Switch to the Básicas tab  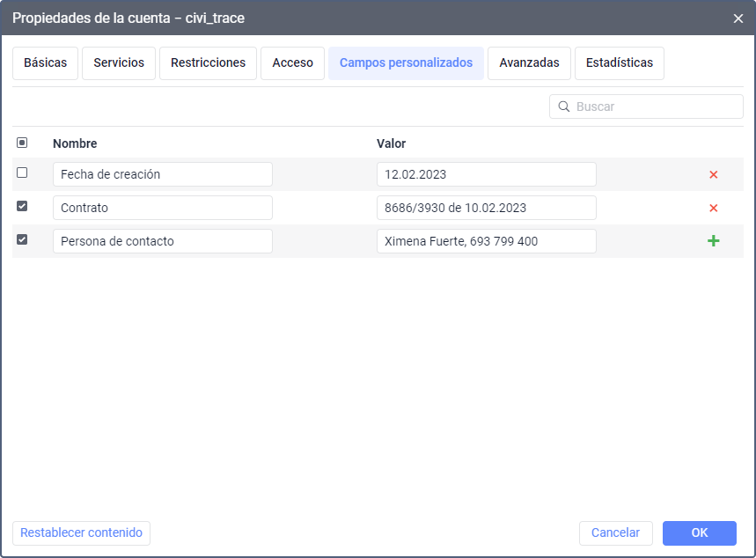pyautogui.click(x=45, y=63)
